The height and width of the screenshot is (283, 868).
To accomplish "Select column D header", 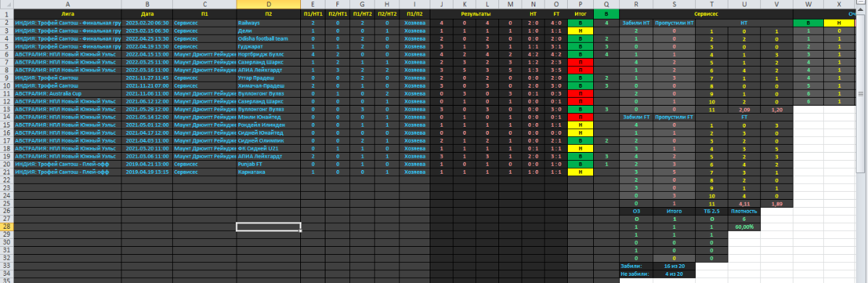I will [269, 4].
